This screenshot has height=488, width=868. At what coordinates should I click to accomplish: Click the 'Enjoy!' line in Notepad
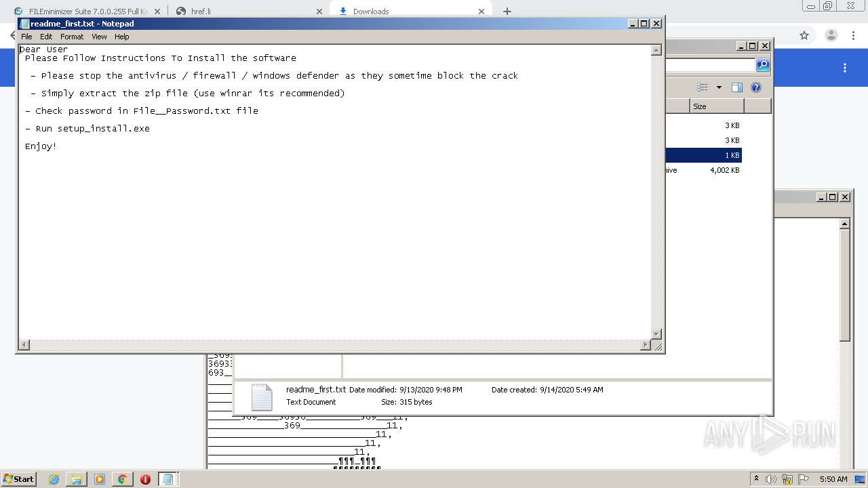tap(41, 146)
